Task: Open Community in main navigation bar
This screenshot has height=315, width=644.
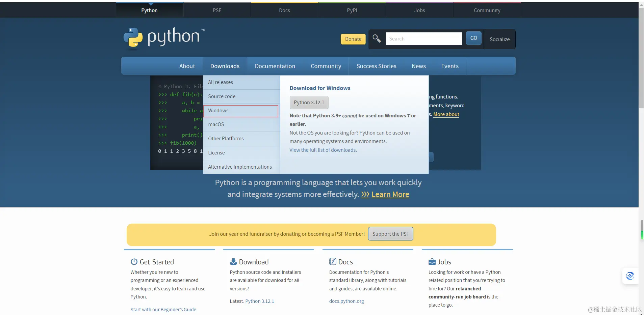Action: pyautogui.click(x=326, y=66)
